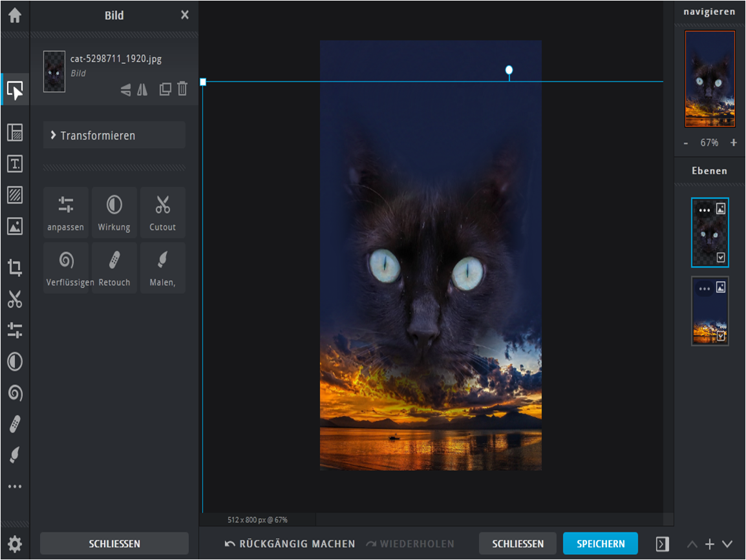Close the Bild panel with the X
The image size is (746, 560).
pyautogui.click(x=185, y=16)
